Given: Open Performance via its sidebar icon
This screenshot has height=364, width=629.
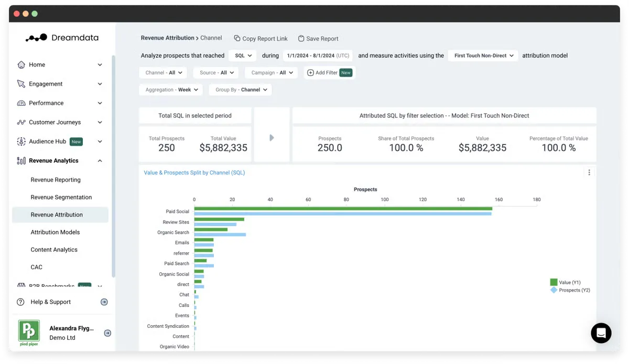Looking at the screenshot, I should [x=21, y=103].
